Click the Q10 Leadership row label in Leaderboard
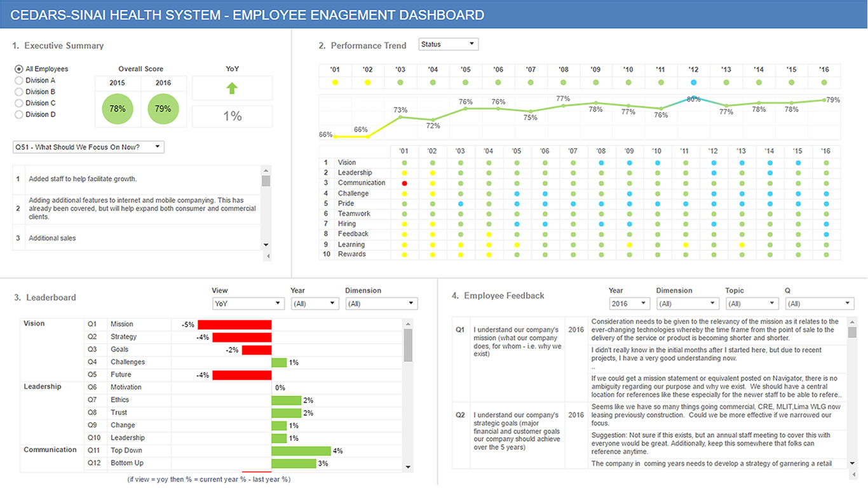 [127, 438]
